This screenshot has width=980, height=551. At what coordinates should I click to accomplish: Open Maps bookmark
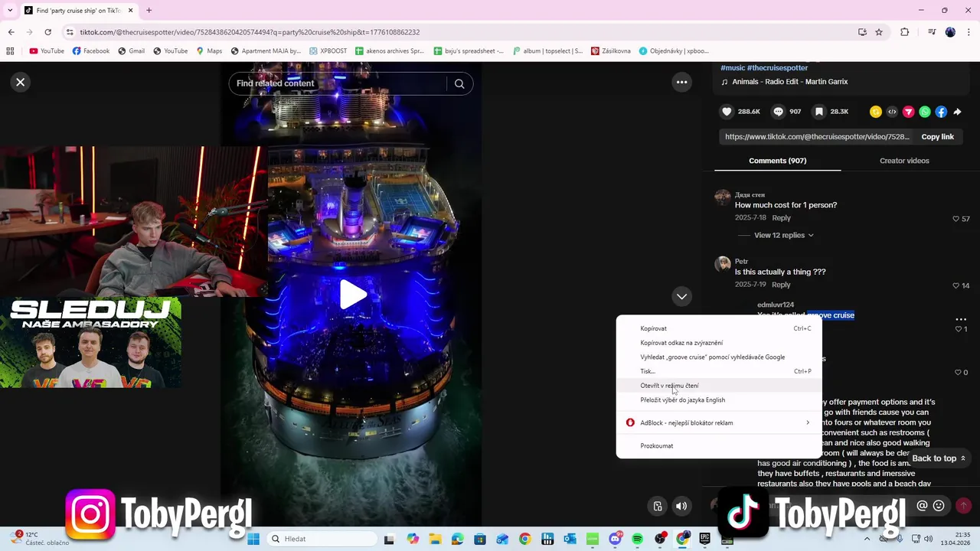(x=209, y=51)
